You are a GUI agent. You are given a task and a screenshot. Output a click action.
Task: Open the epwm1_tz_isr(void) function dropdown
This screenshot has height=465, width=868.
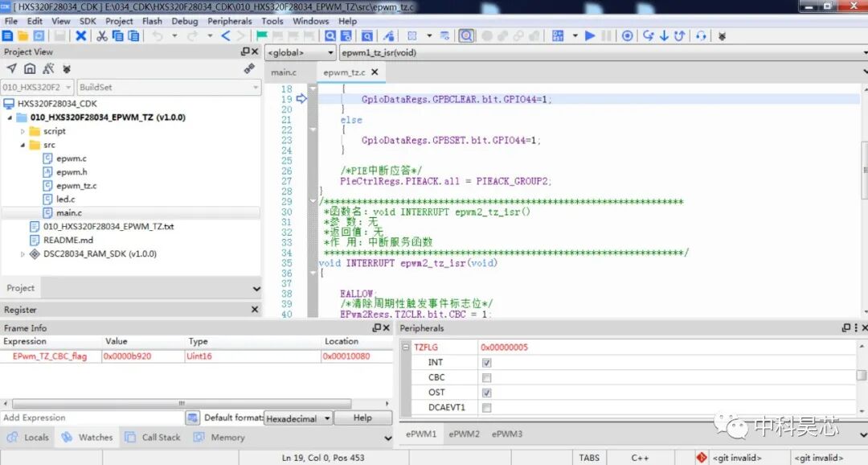click(604, 52)
